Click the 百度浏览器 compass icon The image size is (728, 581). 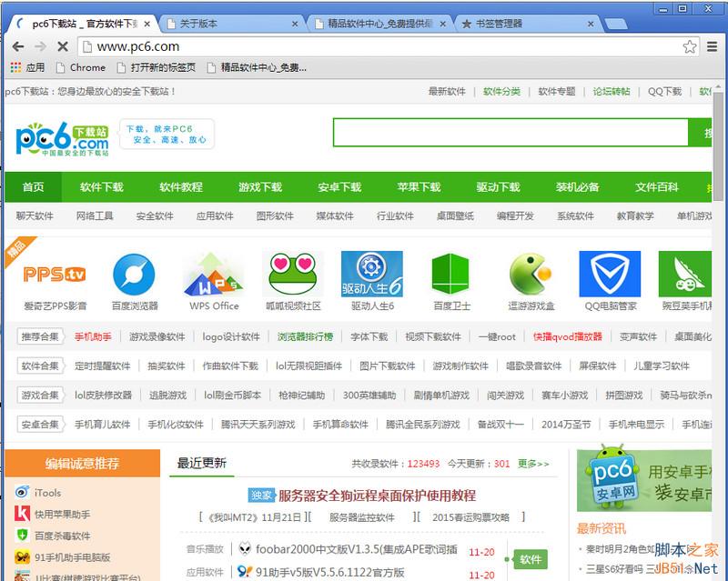[133, 273]
